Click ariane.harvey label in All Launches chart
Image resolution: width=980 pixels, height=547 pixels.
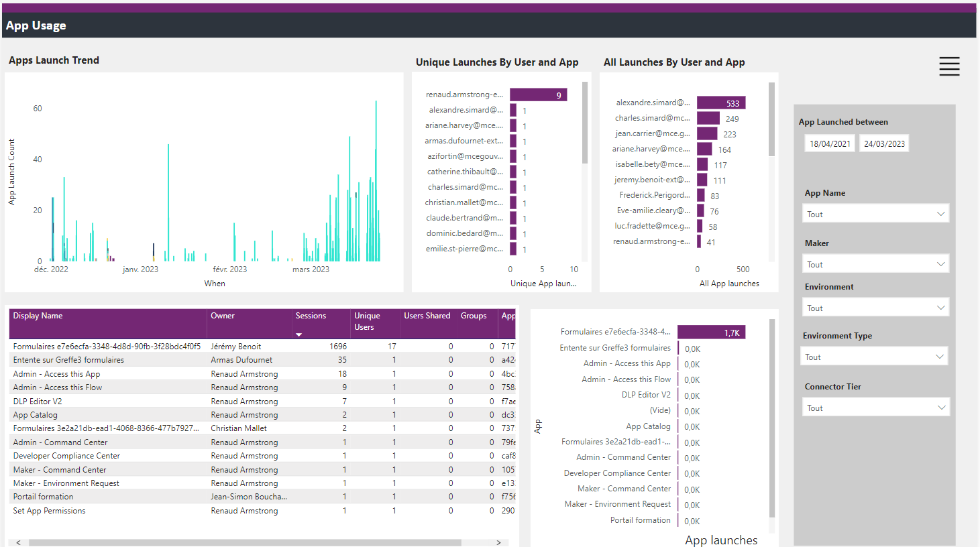651,149
